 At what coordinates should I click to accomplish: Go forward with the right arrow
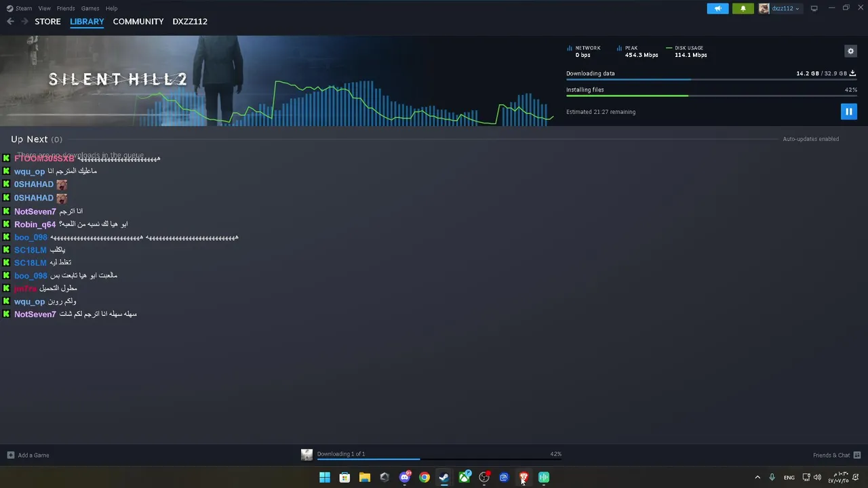[24, 22]
